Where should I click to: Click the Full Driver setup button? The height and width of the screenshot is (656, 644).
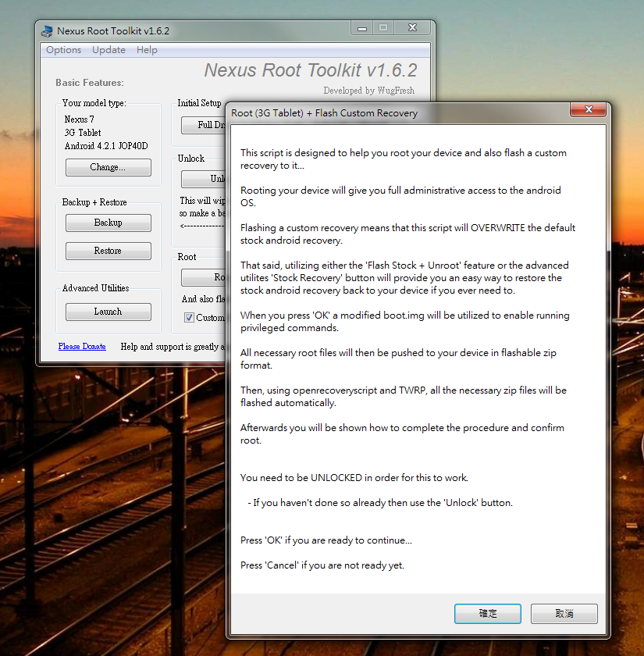click(x=204, y=125)
